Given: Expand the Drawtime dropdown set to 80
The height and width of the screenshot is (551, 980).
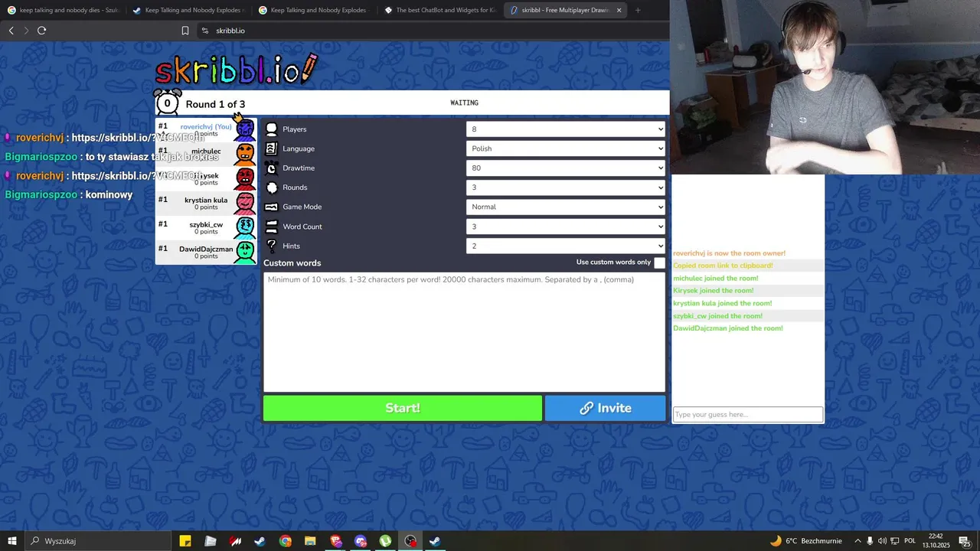Looking at the screenshot, I should [565, 168].
